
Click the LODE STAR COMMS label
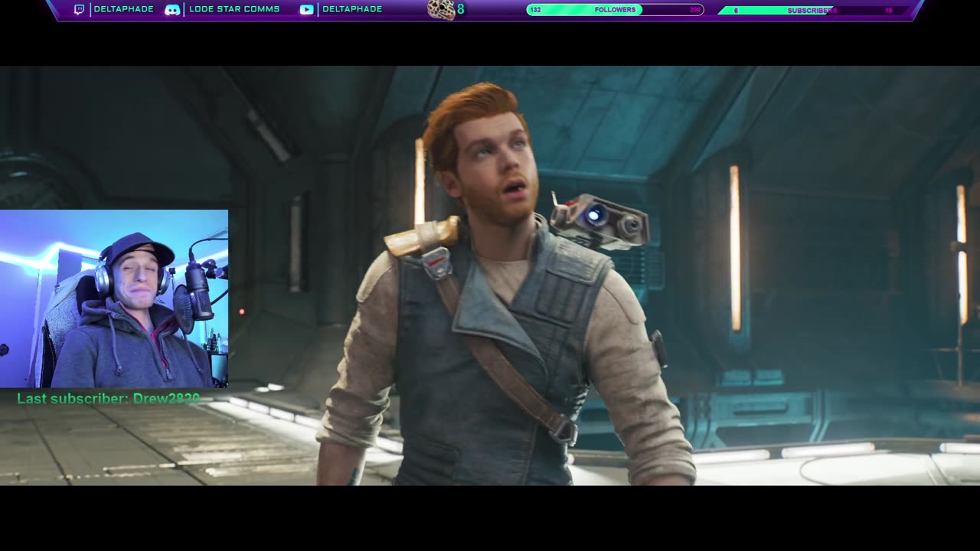coord(234,9)
